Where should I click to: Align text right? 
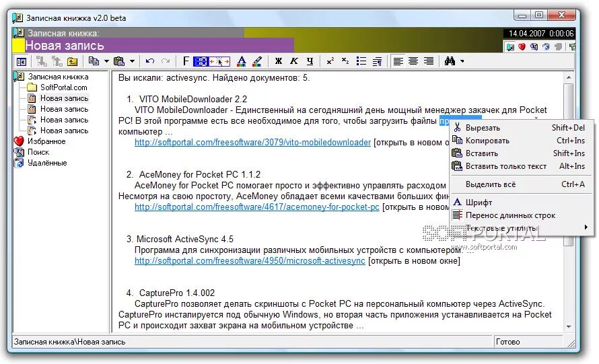point(429,61)
